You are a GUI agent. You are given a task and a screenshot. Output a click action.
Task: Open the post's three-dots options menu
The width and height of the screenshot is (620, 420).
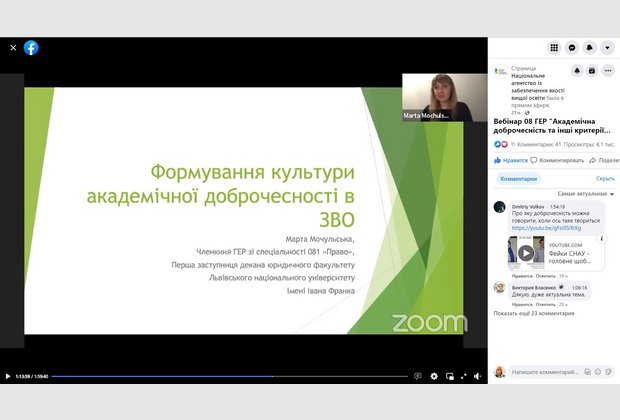click(607, 71)
